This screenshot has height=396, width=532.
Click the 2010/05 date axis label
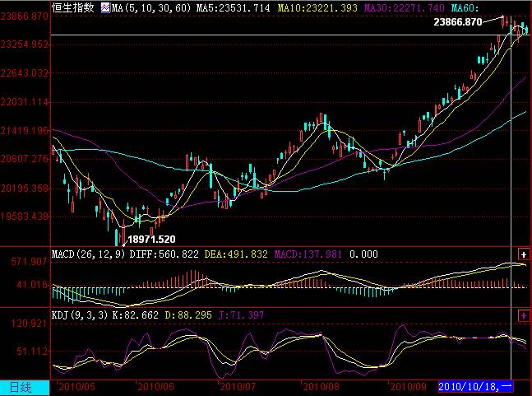click(x=77, y=387)
